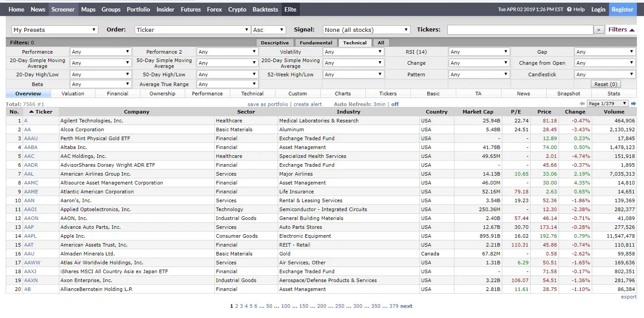
Task: Click the Reset (0) button
Action: 606,84
